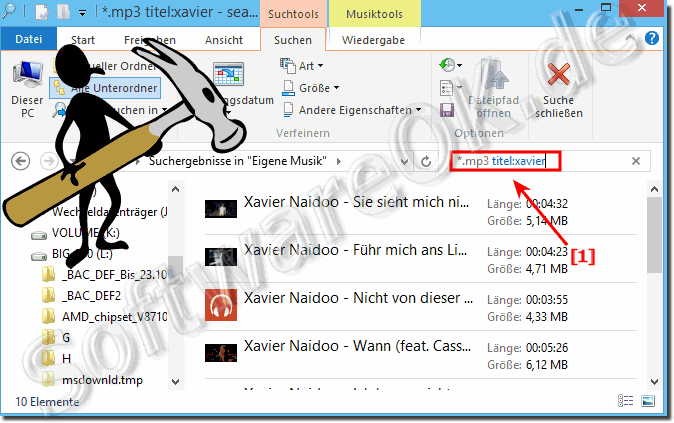
Task: Switch to details view icon
Action: (625, 401)
